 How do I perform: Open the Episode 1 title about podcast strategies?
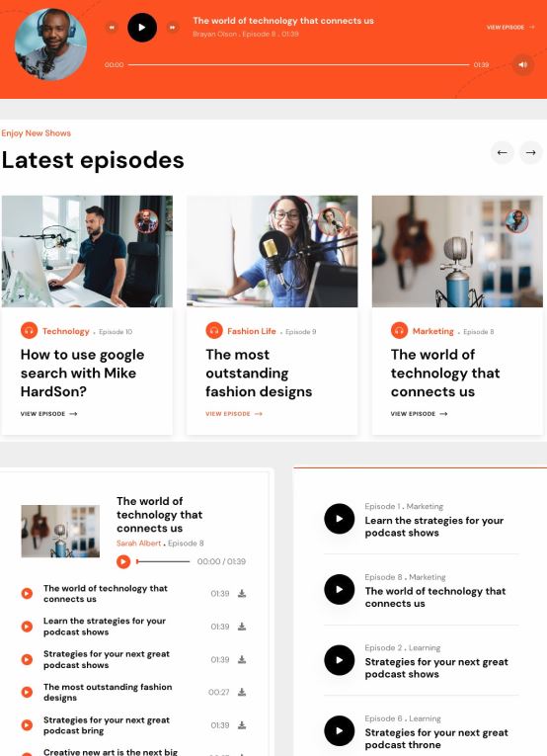[x=434, y=527]
